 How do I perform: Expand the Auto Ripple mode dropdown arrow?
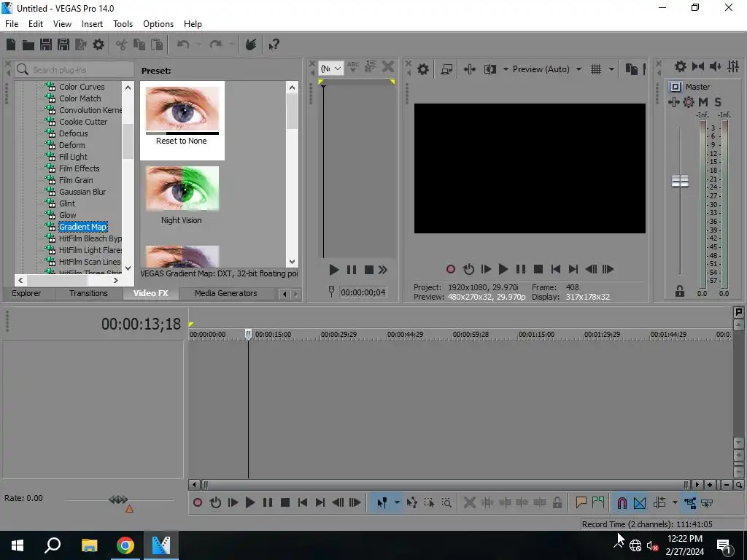point(675,503)
